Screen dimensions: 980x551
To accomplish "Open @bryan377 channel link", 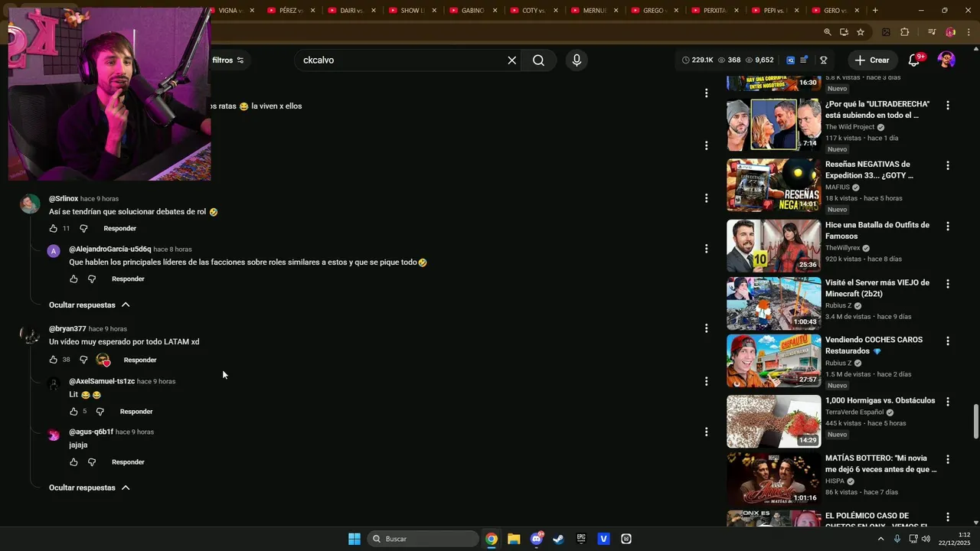I will click(x=67, y=328).
